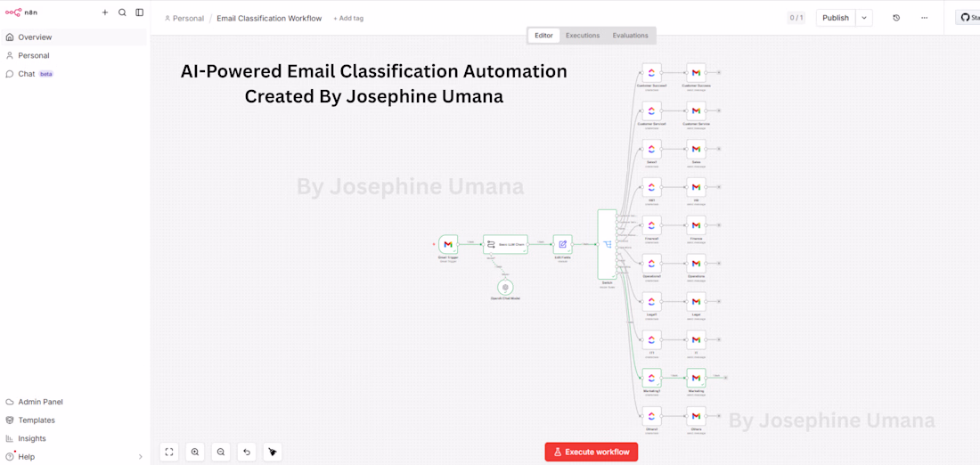Image resolution: width=980 pixels, height=465 pixels.
Task: Click the fit-to-view canvas icon
Action: pos(168,452)
